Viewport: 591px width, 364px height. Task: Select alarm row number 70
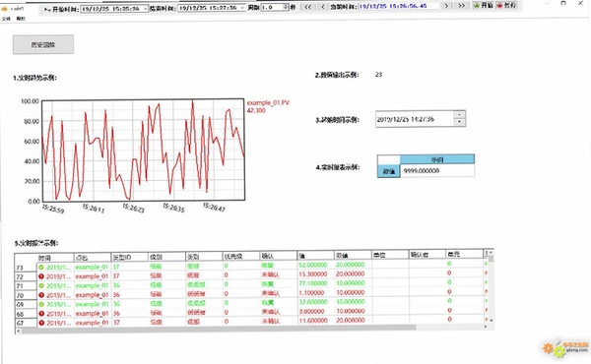26,295
